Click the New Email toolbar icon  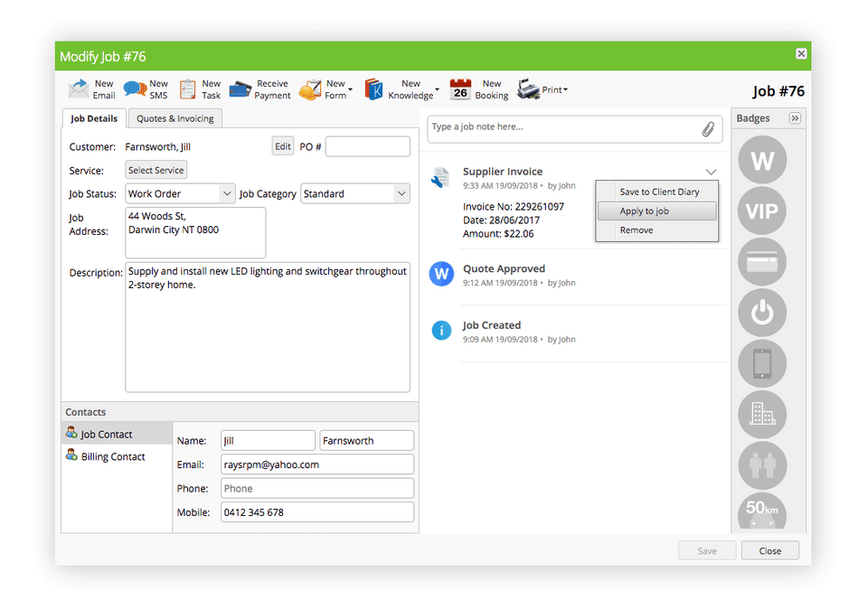click(79, 89)
